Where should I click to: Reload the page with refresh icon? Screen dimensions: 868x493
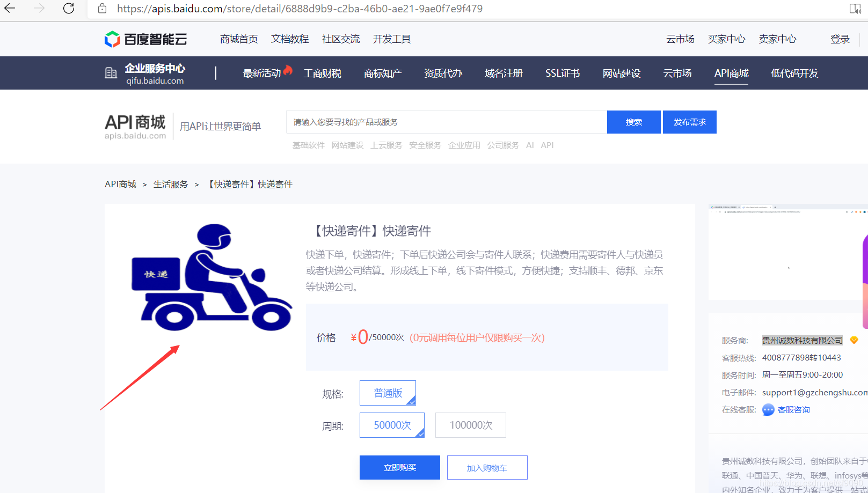click(x=69, y=9)
